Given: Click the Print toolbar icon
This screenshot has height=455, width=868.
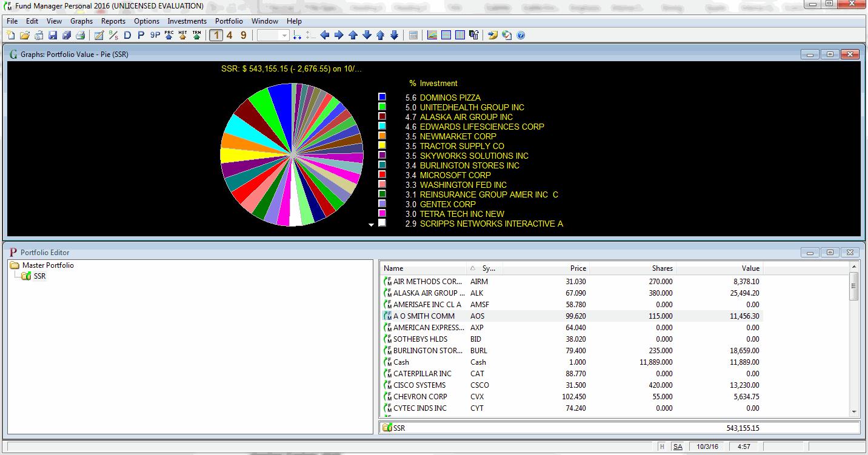Looking at the screenshot, I should [x=80, y=35].
